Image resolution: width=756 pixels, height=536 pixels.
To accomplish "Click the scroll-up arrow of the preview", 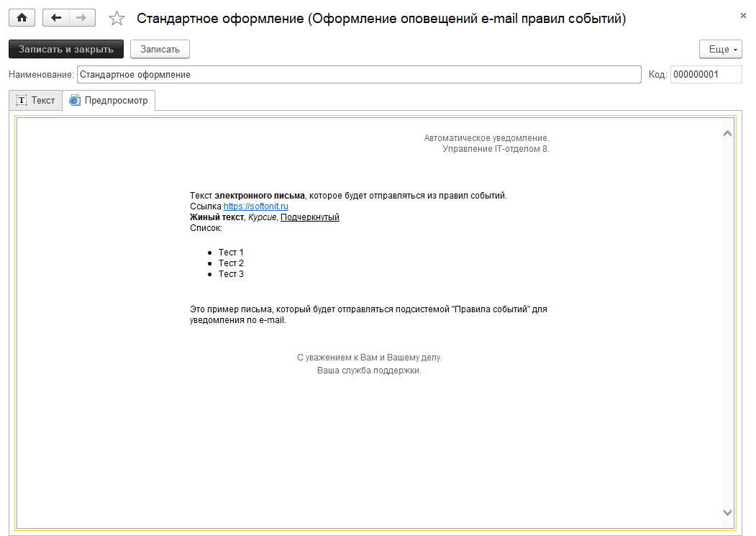I will point(727,132).
